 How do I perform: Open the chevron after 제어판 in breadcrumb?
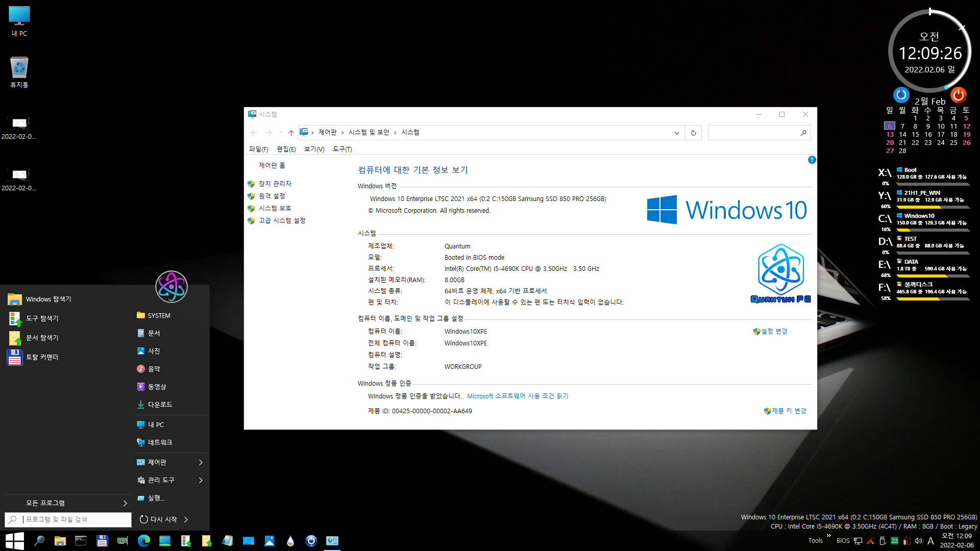click(342, 133)
